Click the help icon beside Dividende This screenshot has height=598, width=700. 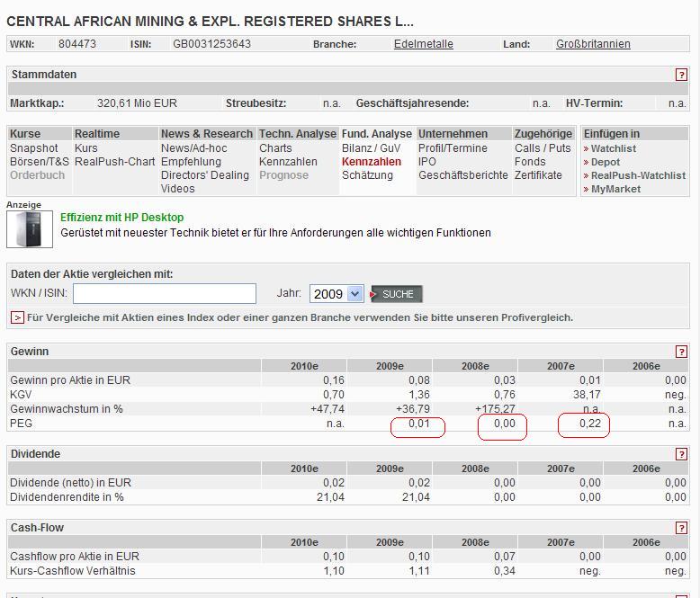(681, 454)
